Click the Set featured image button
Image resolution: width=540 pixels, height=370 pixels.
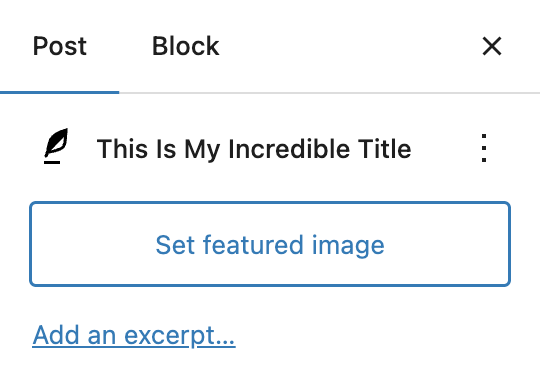[x=270, y=244]
